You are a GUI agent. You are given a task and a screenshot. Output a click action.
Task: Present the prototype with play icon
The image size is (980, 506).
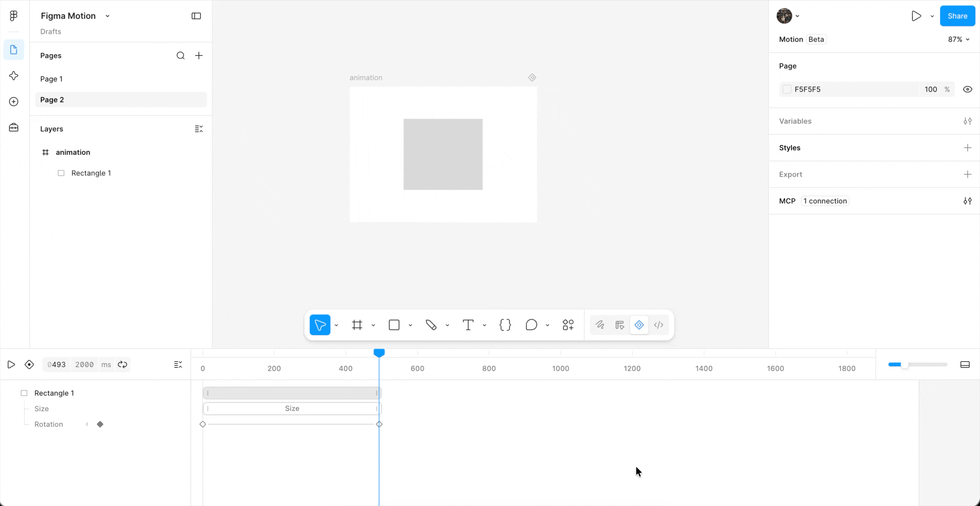[916, 16]
